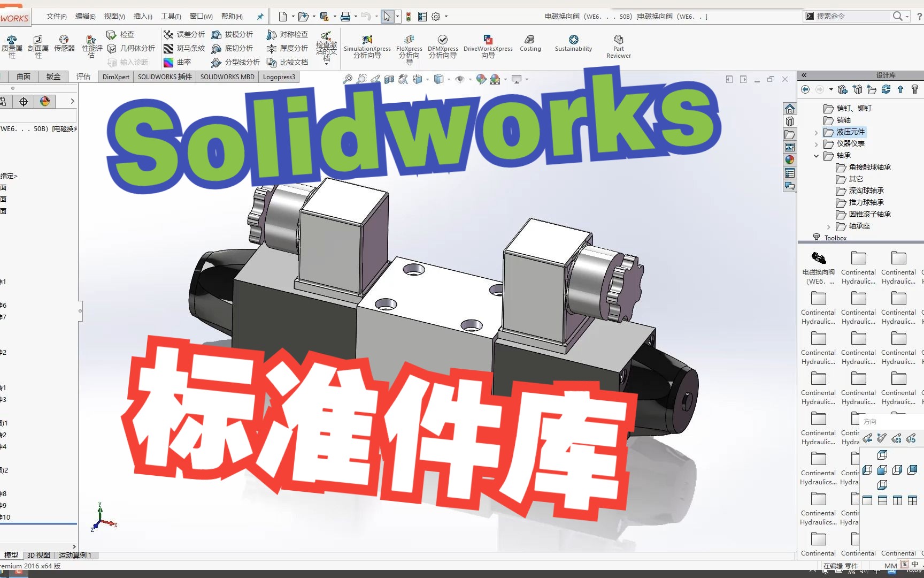This screenshot has width=924, height=578.
Task: Open the 电磁换向阀 (WE6...) part thumbnail
Action: [818, 268]
